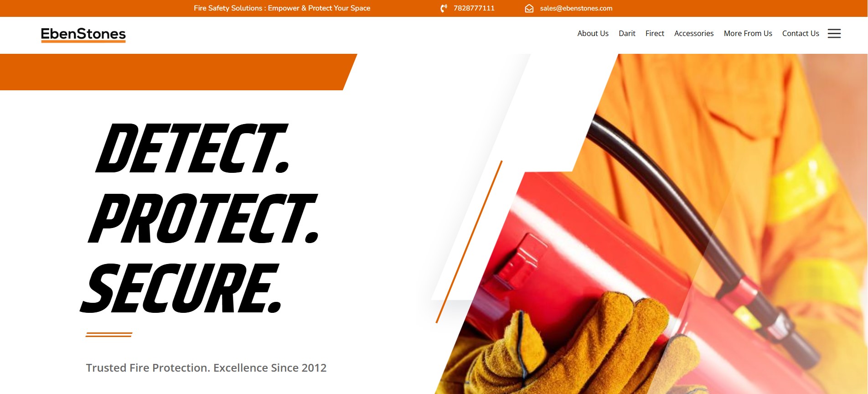Image resolution: width=868 pixels, height=394 pixels.
Task: Open the hamburger menu icon
Action: pyautogui.click(x=834, y=33)
